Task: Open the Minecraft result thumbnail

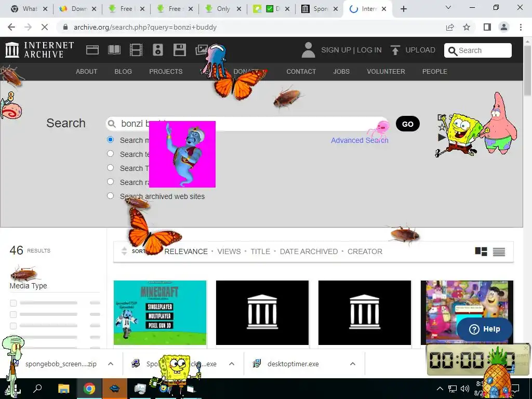Action: tap(160, 312)
